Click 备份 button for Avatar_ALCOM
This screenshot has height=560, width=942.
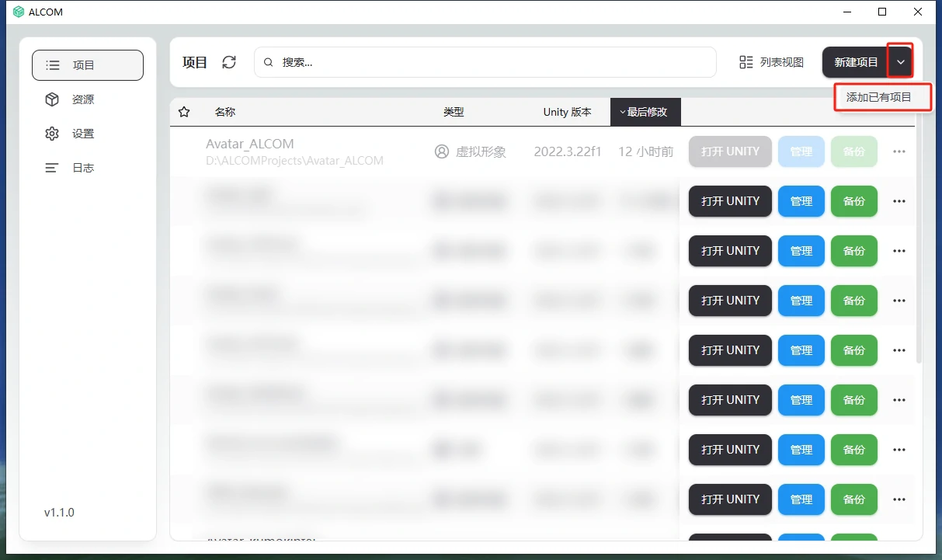click(x=853, y=151)
